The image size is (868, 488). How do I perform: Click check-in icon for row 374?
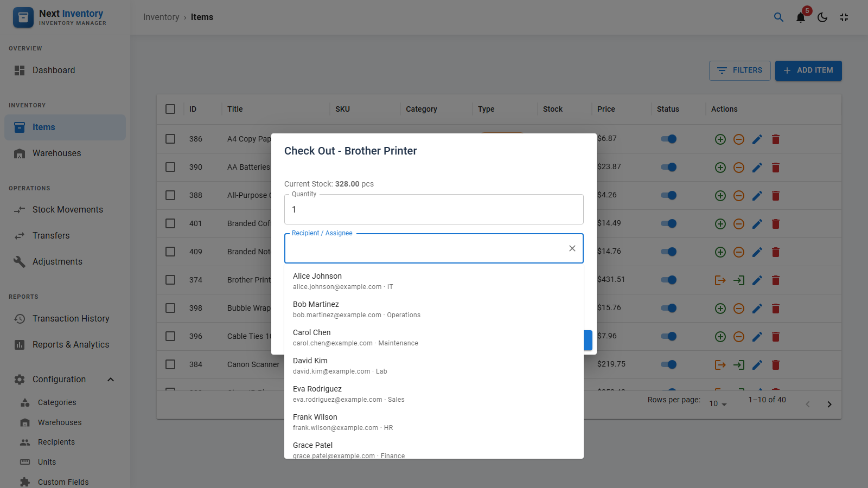pos(739,280)
